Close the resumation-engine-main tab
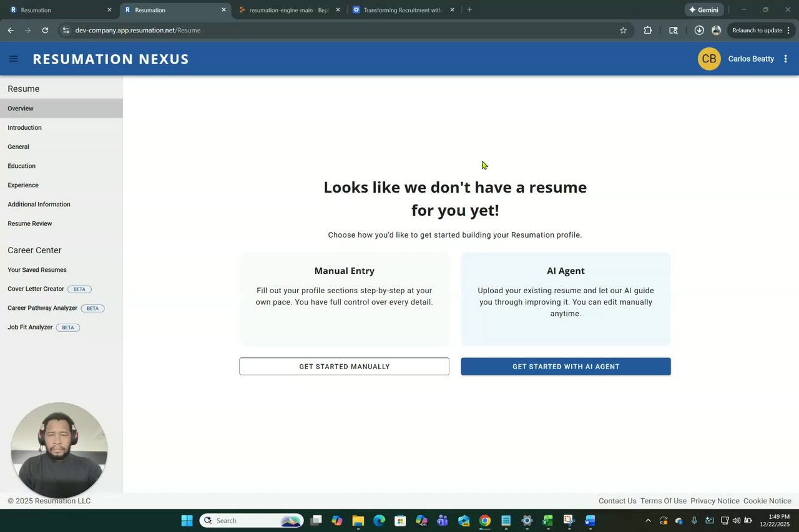 [338, 9]
